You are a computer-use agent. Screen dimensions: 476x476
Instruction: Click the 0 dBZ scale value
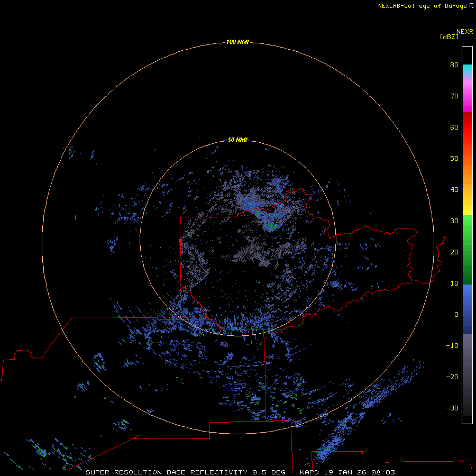[x=456, y=315]
